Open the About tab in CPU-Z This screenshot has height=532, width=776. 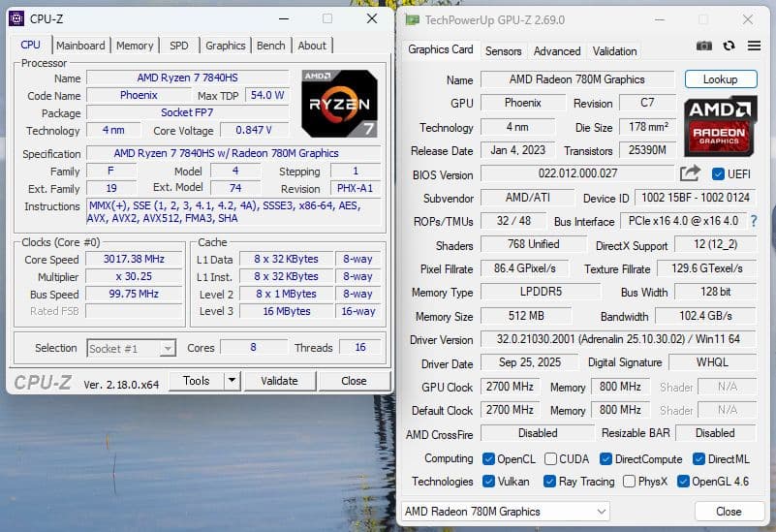coord(312,46)
